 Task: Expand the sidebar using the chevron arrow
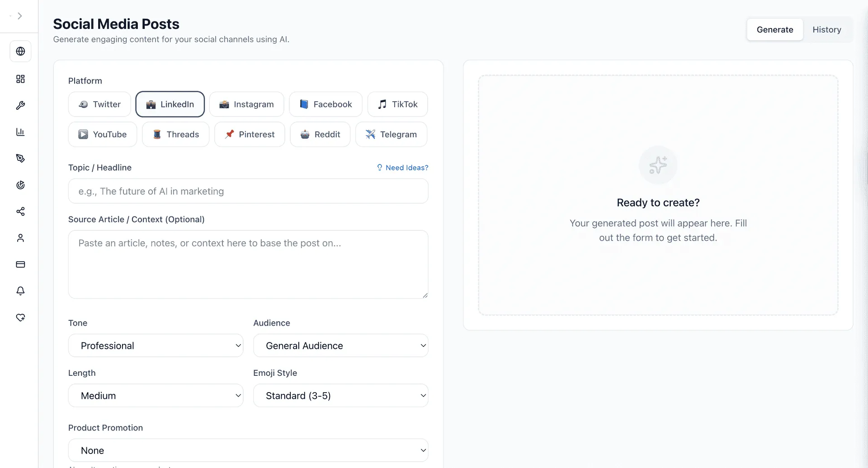pos(20,16)
